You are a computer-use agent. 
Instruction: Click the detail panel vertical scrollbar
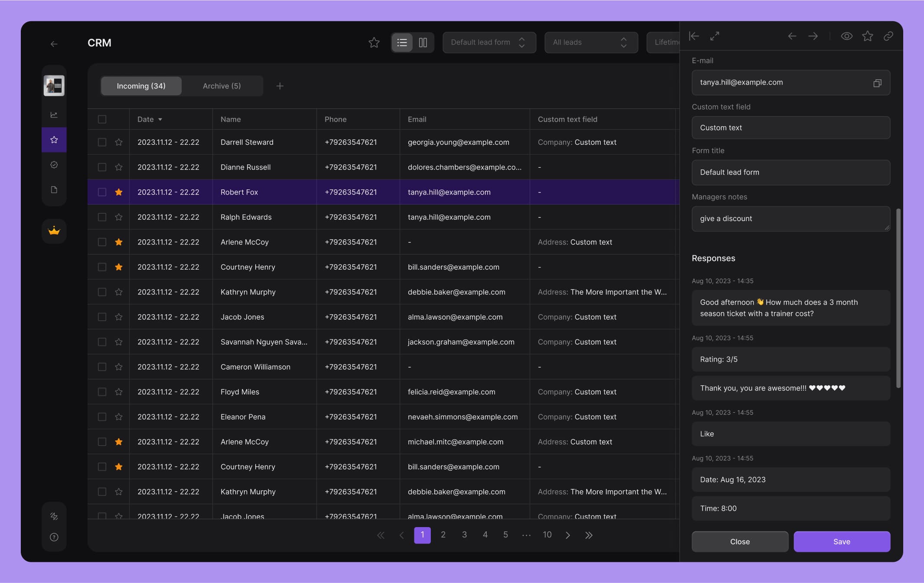898,299
